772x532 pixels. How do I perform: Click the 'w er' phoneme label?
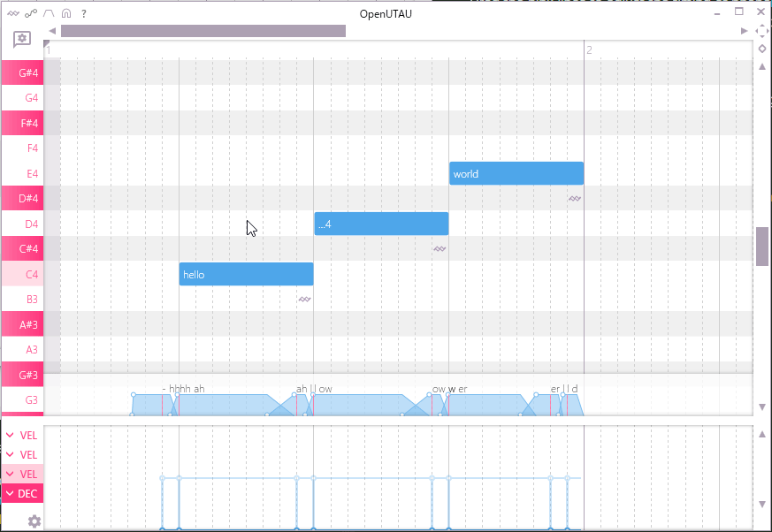click(457, 389)
